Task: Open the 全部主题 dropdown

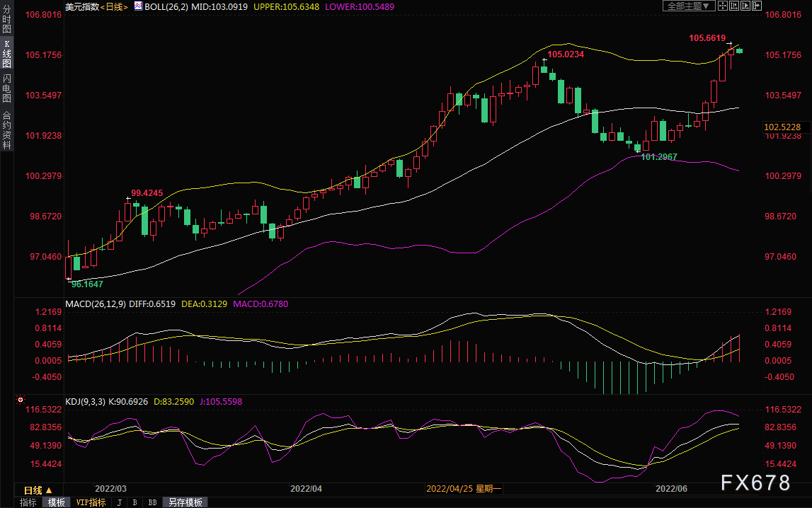Action: click(689, 6)
